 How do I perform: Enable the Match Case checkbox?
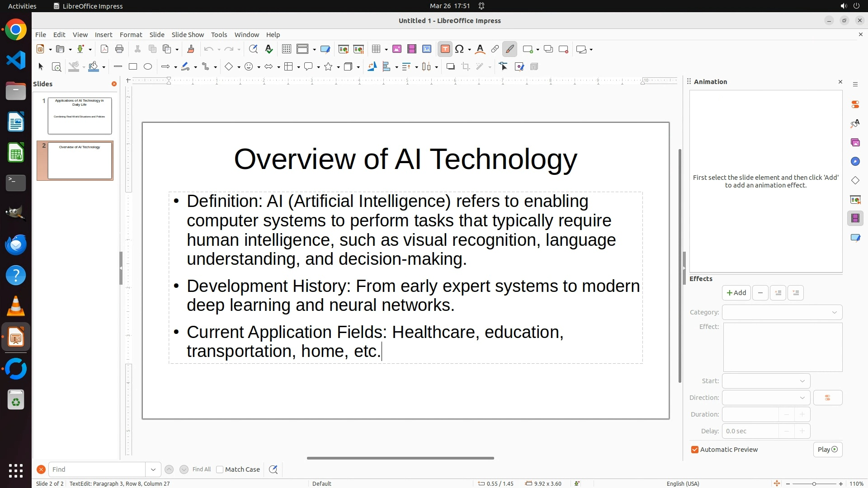[220, 469]
